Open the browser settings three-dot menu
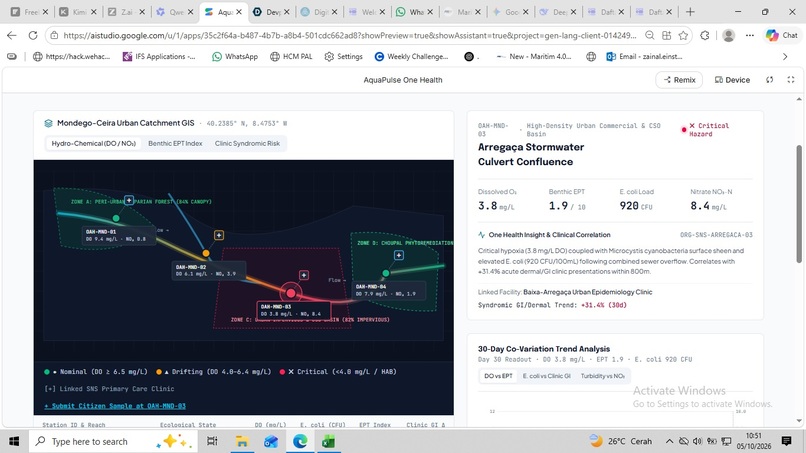This screenshot has height=453, width=806. tap(750, 35)
